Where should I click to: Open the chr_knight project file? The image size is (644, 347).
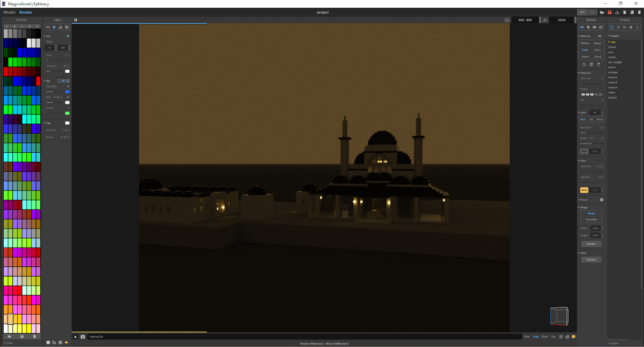[615, 62]
